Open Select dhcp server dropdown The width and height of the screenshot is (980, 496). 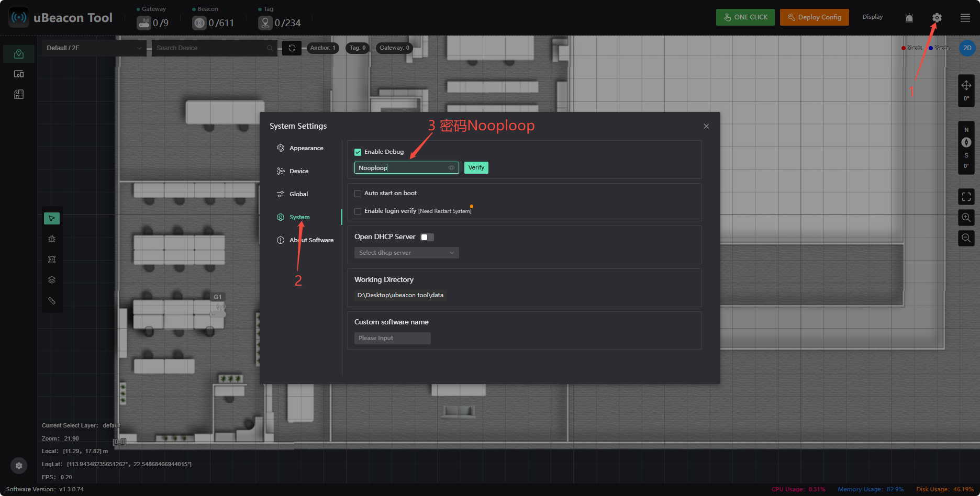407,253
